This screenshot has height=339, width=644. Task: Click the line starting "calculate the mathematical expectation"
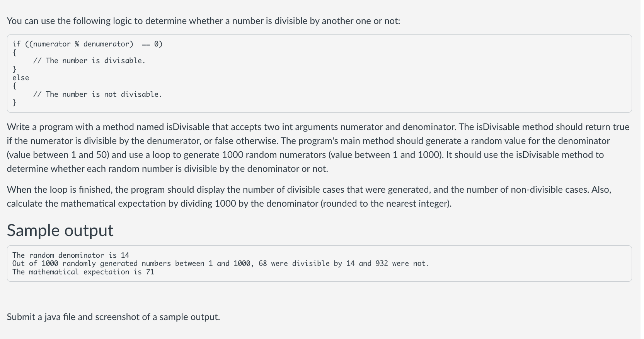[x=229, y=204]
